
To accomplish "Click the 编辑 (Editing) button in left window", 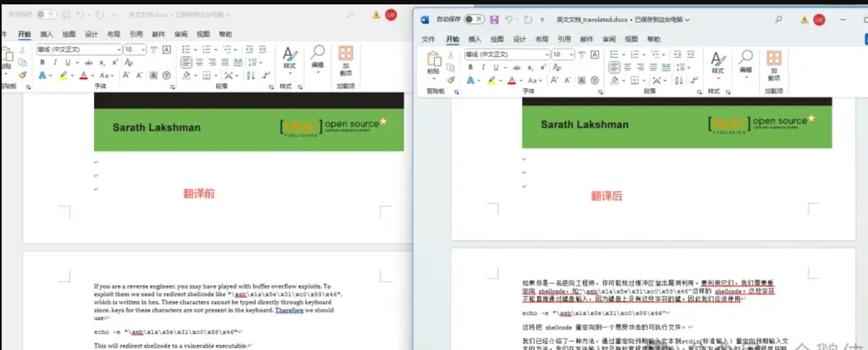I will click(x=317, y=57).
